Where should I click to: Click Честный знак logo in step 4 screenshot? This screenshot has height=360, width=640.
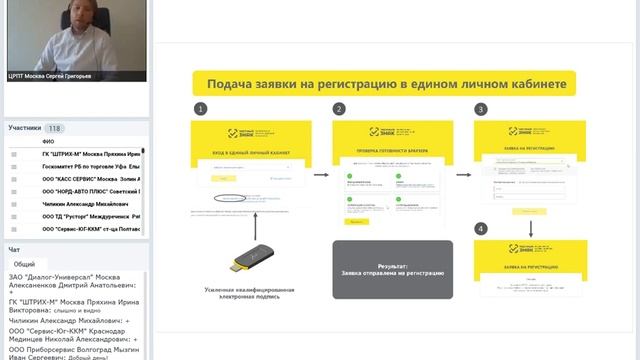[x=530, y=248]
